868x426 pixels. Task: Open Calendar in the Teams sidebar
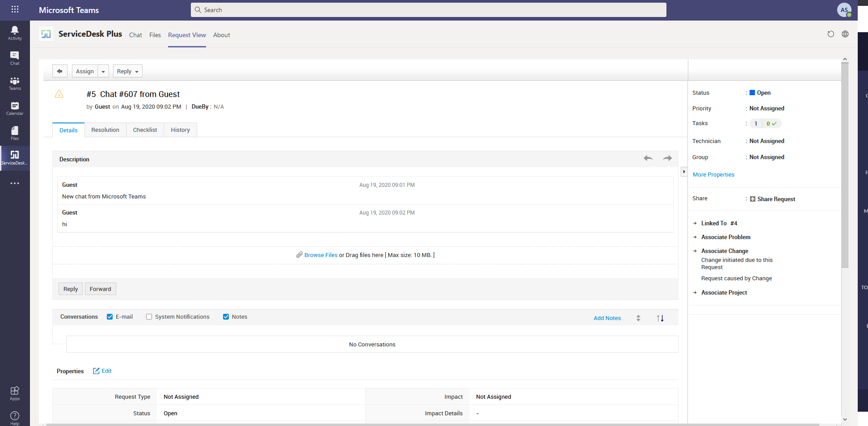point(15,108)
